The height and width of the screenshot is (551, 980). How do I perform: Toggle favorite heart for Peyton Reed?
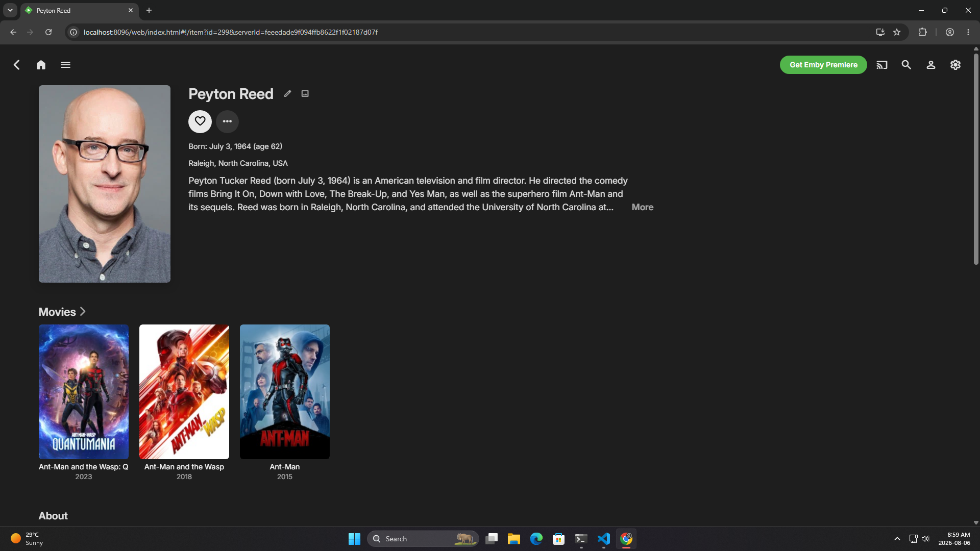[200, 121]
